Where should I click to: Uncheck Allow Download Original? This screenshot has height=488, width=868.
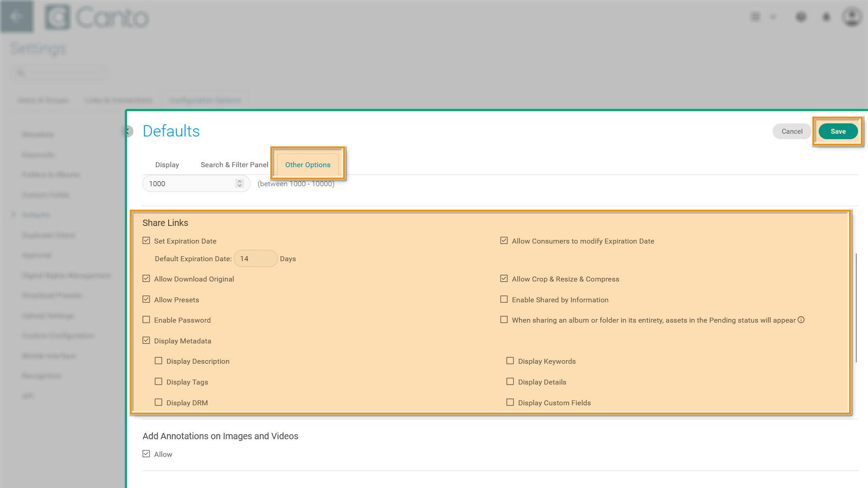[146, 279]
